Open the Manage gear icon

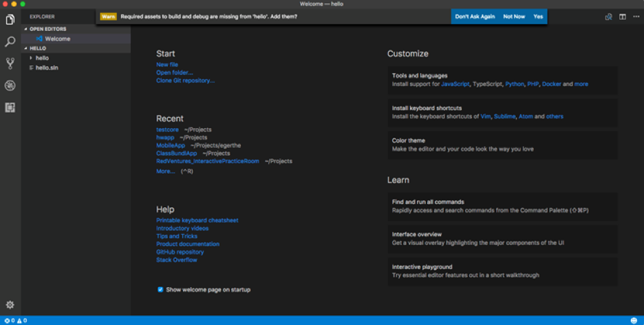point(10,305)
